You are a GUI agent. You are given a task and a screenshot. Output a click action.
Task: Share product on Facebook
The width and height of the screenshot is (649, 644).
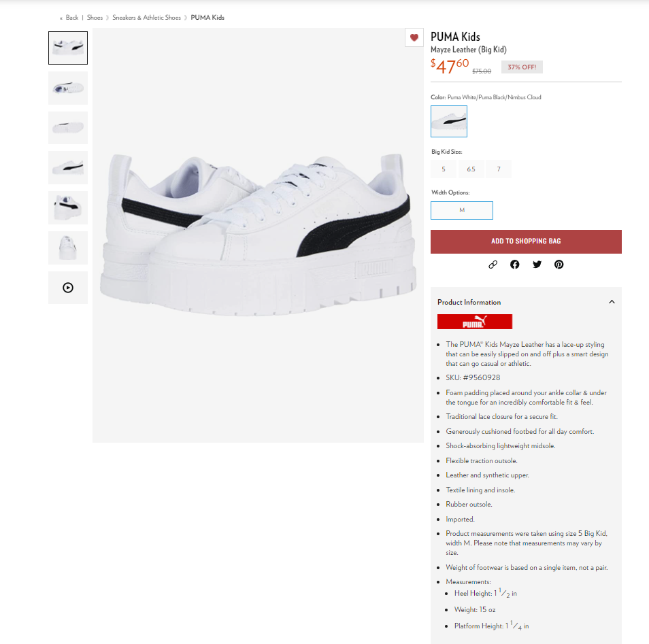click(x=514, y=265)
